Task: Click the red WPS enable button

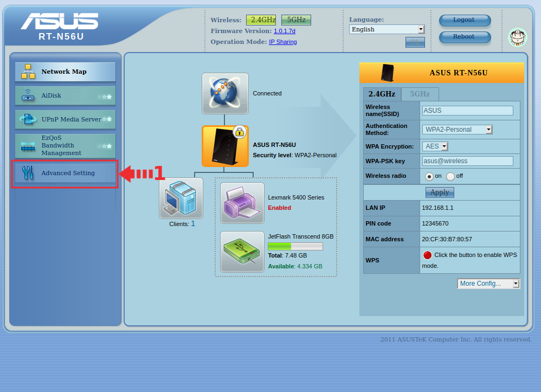Action: 427,255
